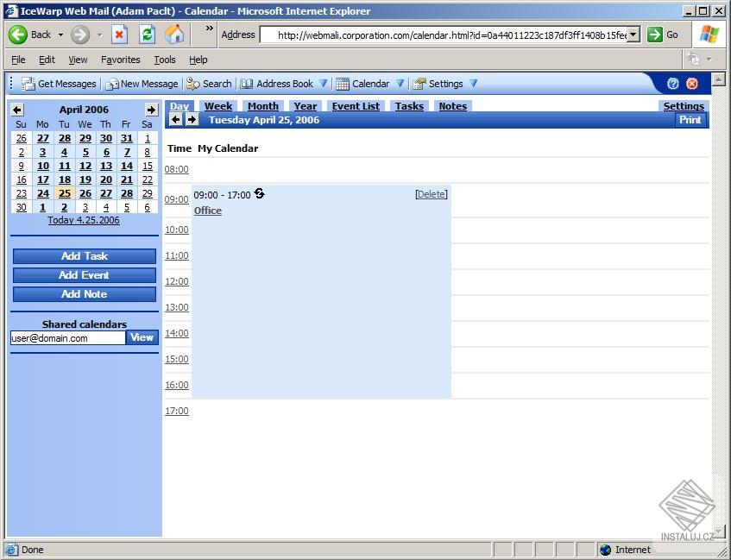The height and width of the screenshot is (560, 731).
Task: Open the Help menu
Action: [199, 60]
